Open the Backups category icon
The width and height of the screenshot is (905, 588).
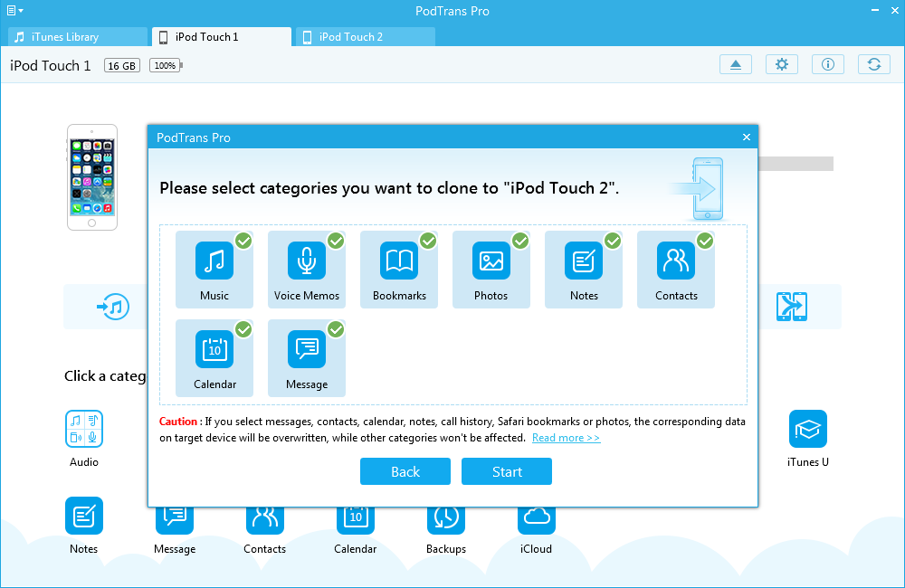pyautogui.click(x=446, y=516)
